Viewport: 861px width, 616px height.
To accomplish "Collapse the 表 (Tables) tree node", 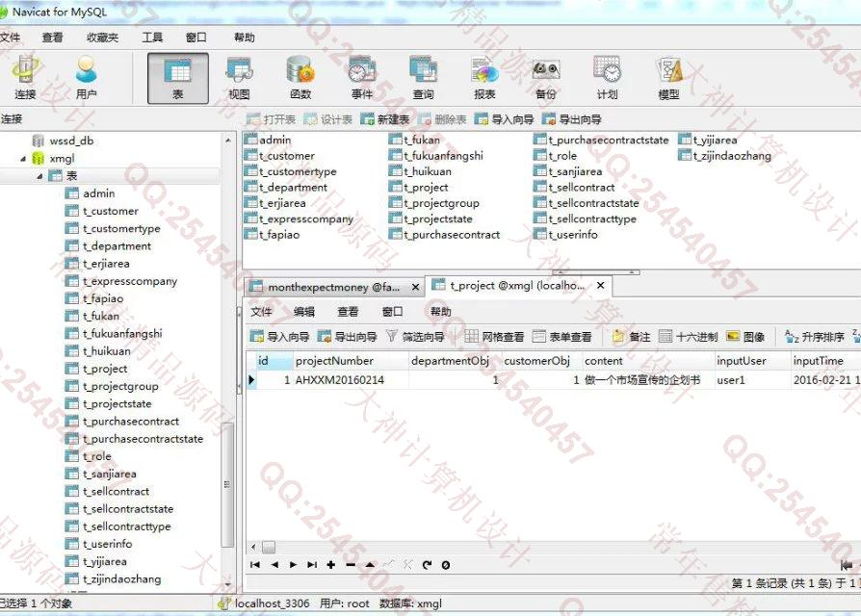I will (x=40, y=176).
